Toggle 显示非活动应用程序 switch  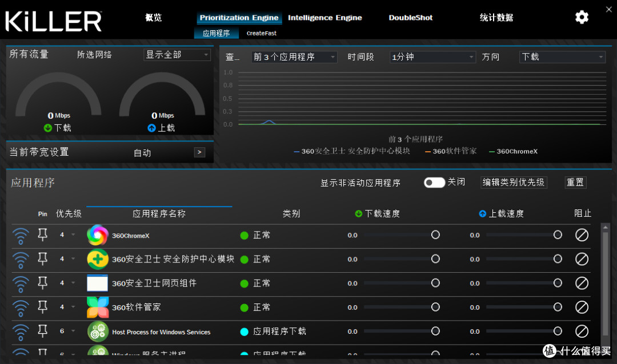coord(434,183)
